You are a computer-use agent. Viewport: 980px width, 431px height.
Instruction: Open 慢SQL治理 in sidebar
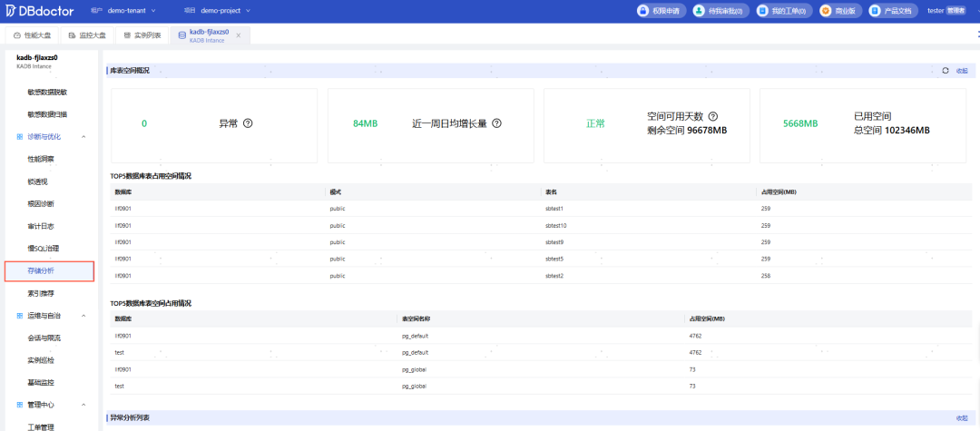click(x=43, y=249)
